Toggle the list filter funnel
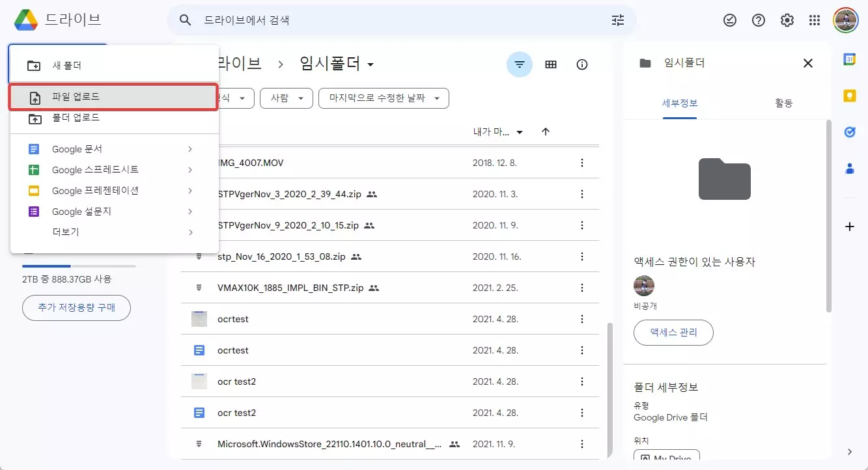The width and height of the screenshot is (868, 470). (519, 64)
